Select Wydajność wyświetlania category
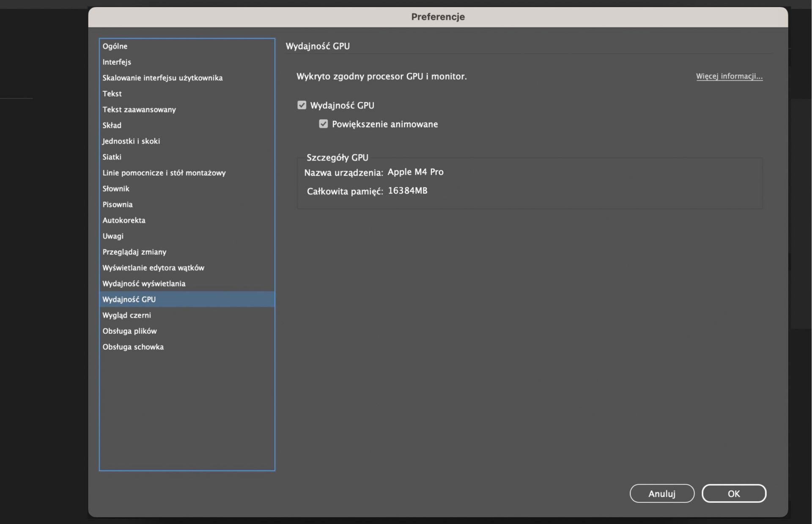 click(144, 283)
